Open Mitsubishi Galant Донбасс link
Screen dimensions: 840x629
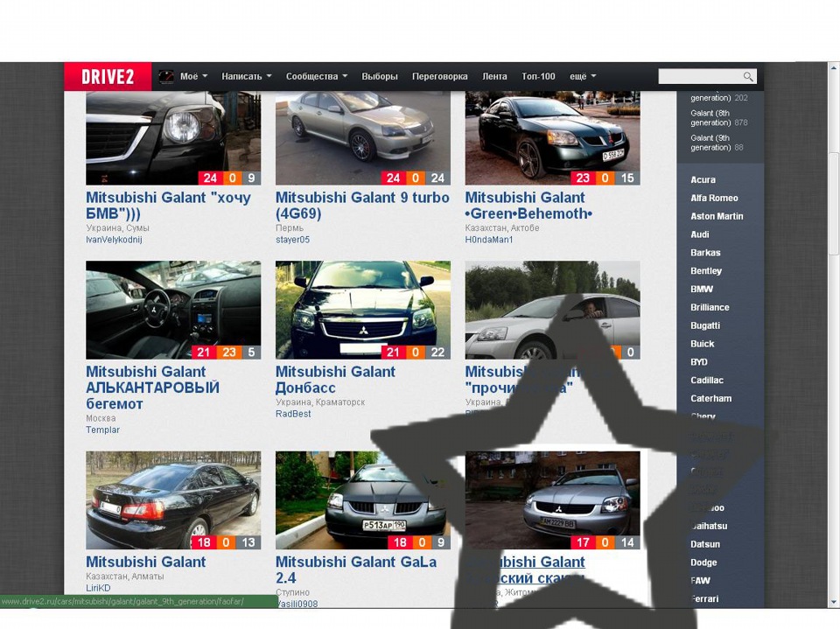335,380
